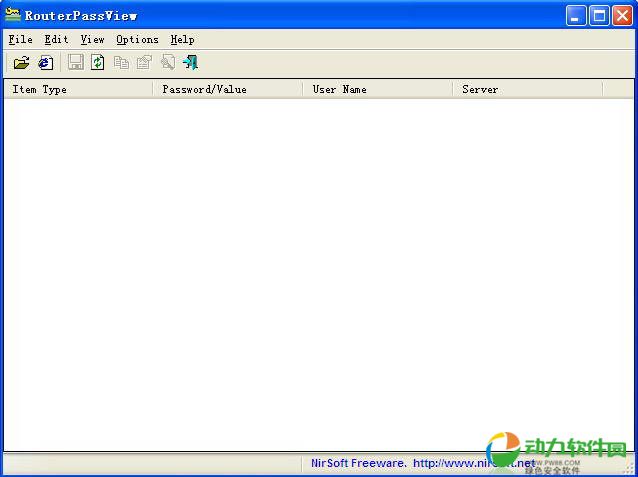
Task: Click the Open Router File folder icon
Action: coord(21,63)
